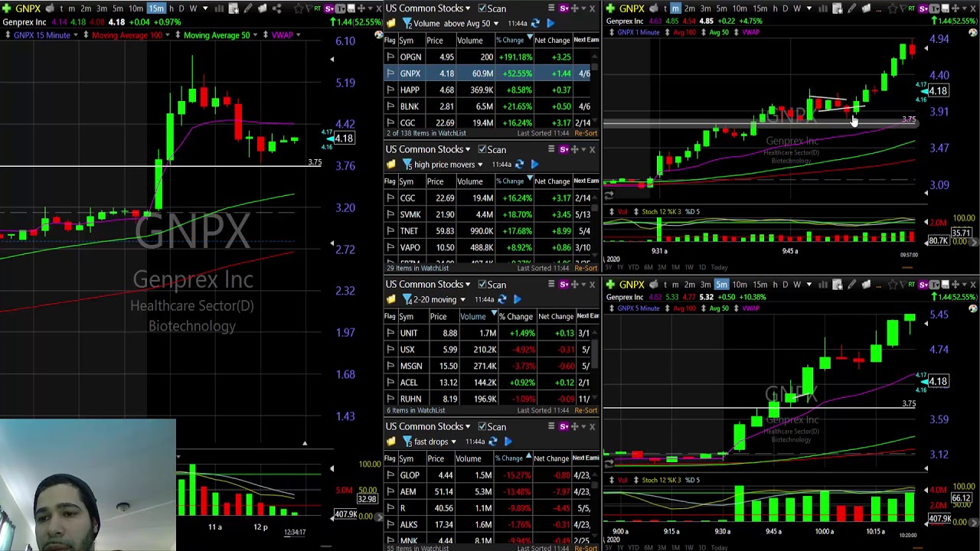Select 2m timeframe in the 5-minute chart
Image resolution: width=980 pixels, height=551 pixels.
tap(690, 285)
